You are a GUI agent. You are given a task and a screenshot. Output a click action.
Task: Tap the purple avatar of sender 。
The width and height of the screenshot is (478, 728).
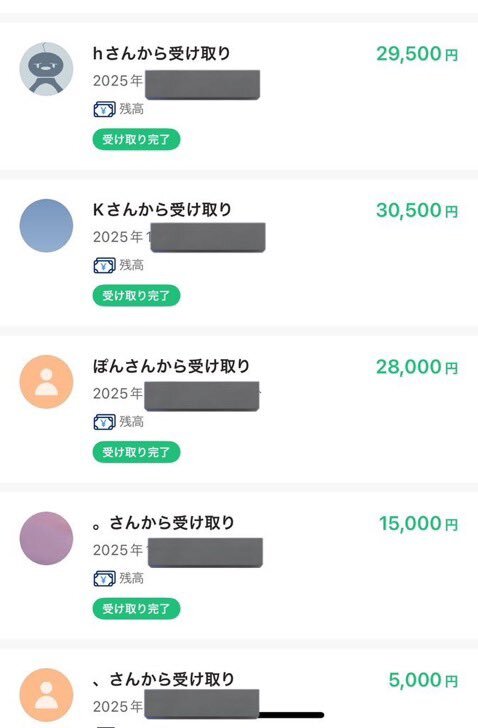(x=46, y=538)
